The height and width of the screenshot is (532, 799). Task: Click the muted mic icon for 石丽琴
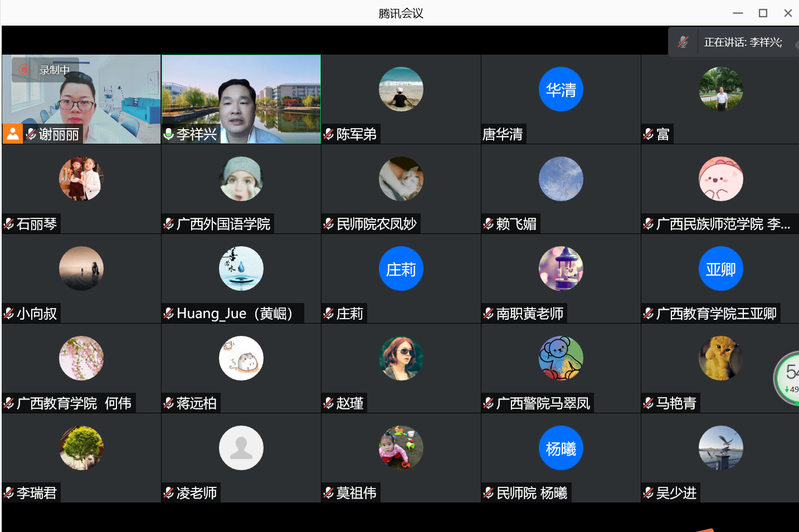9,224
